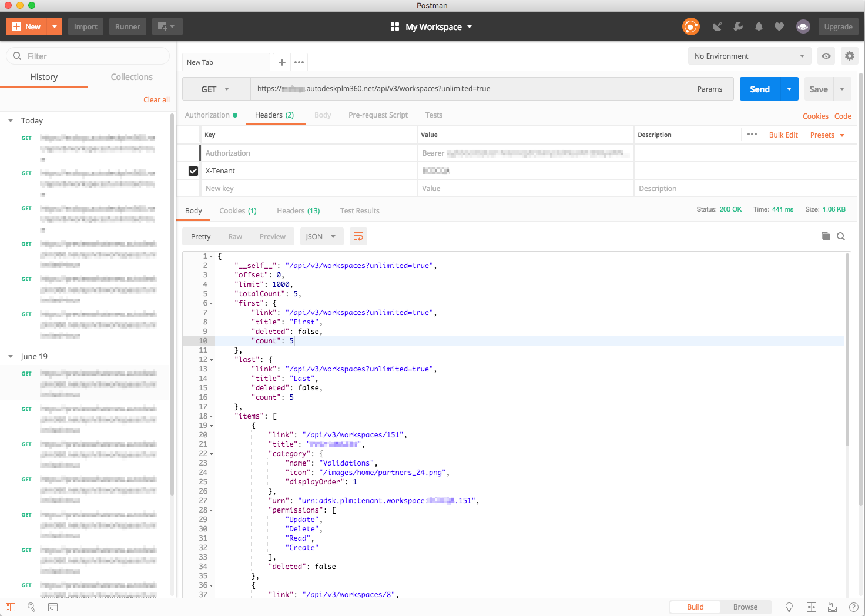The image size is (865, 616).
Task: Toggle the sidebar with bottom-left icon
Action: tap(11, 607)
